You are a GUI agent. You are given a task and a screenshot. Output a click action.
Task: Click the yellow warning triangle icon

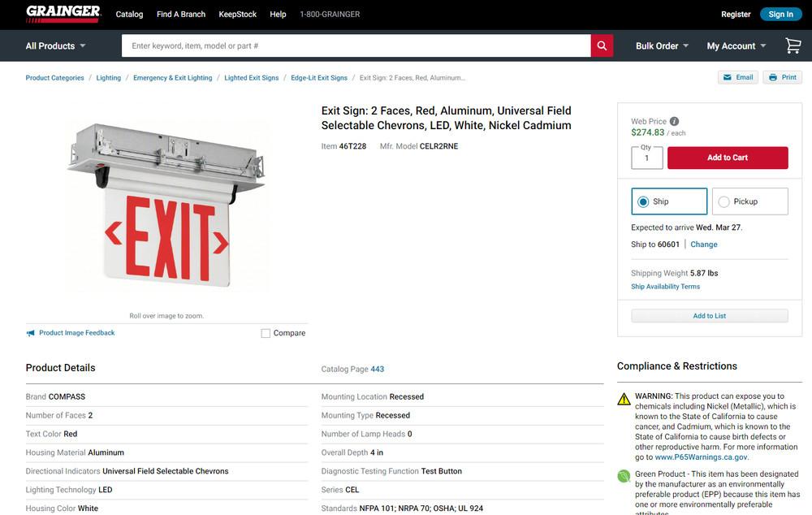coord(624,398)
